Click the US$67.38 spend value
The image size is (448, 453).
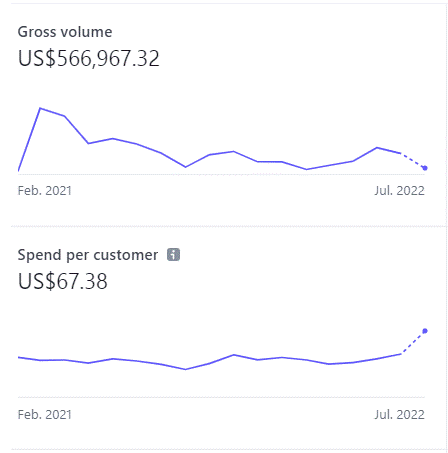pyautogui.click(x=63, y=281)
